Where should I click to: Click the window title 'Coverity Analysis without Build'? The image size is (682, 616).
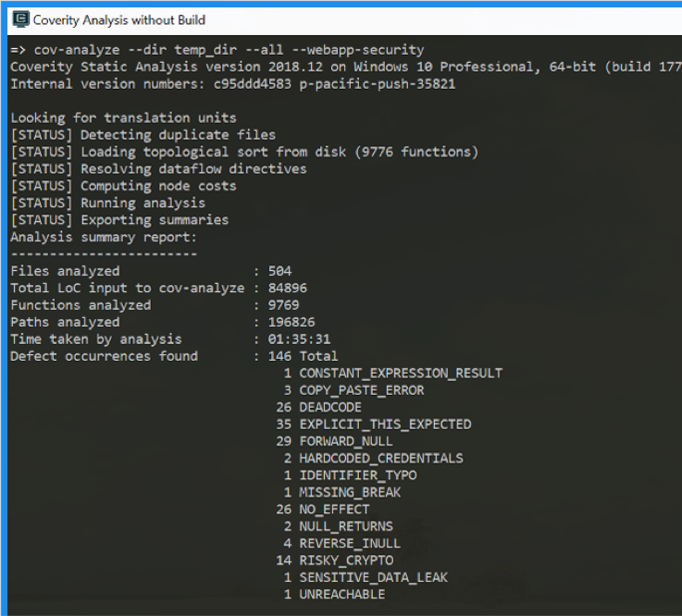pyautogui.click(x=119, y=20)
